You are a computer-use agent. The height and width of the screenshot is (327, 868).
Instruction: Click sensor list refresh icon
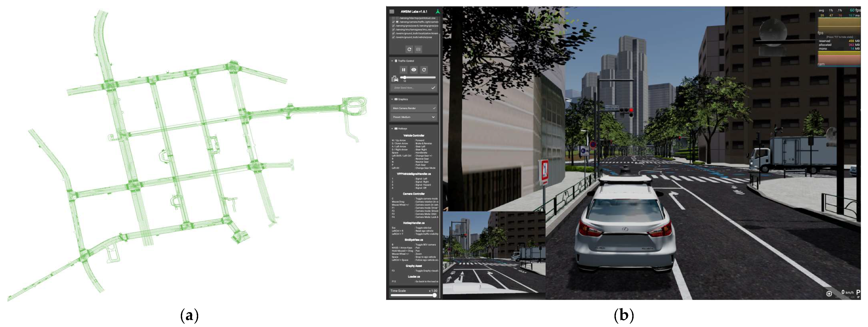click(x=409, y=49)
